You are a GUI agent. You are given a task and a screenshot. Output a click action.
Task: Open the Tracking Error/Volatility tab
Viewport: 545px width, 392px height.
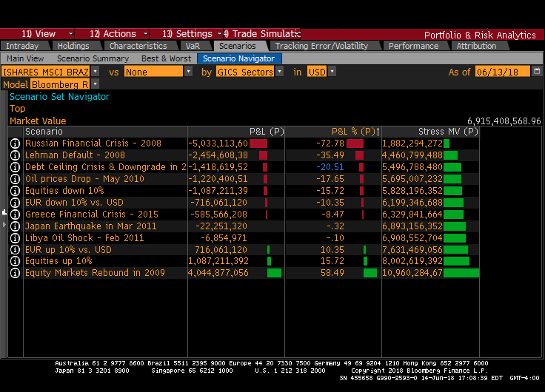point(321,46)
